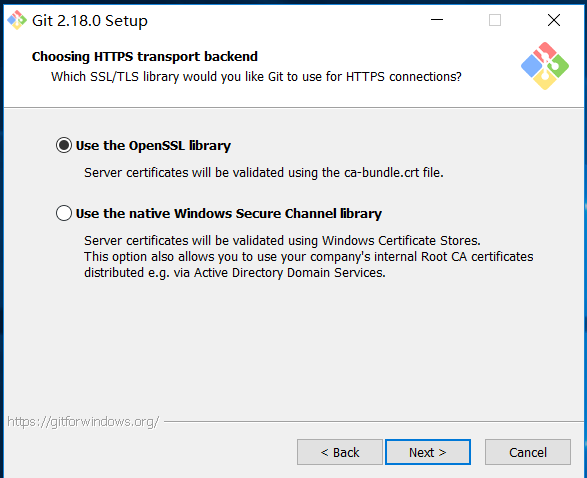Click the small Git icon in title bar
The height and width of the screenshot is (478, 587).
(17, 20)
